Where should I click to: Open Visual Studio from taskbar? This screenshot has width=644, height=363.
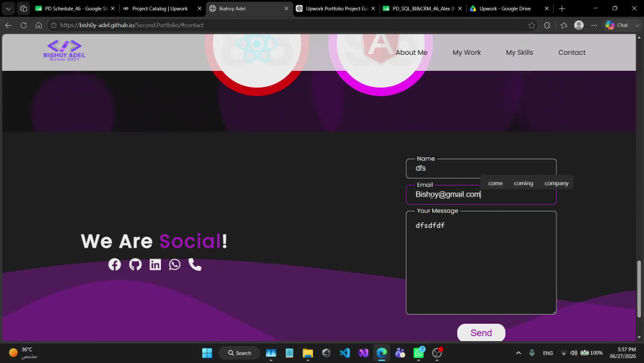point(363,353)
